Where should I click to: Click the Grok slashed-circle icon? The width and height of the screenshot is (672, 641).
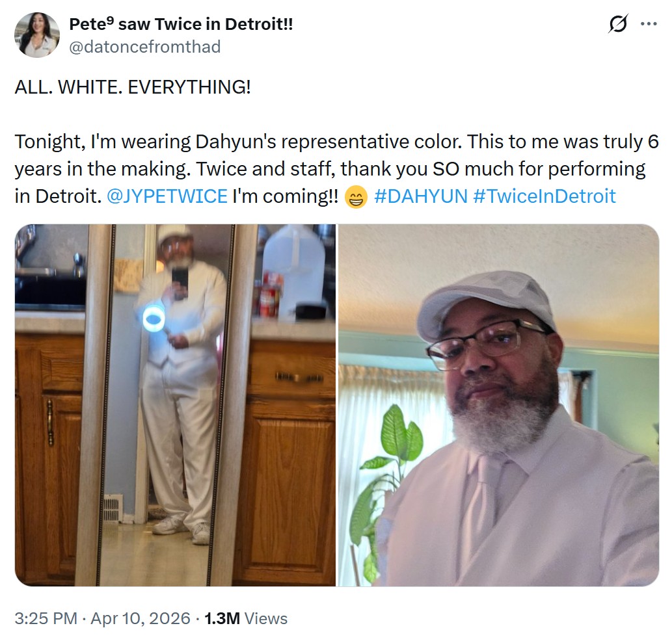coord(618,23)
